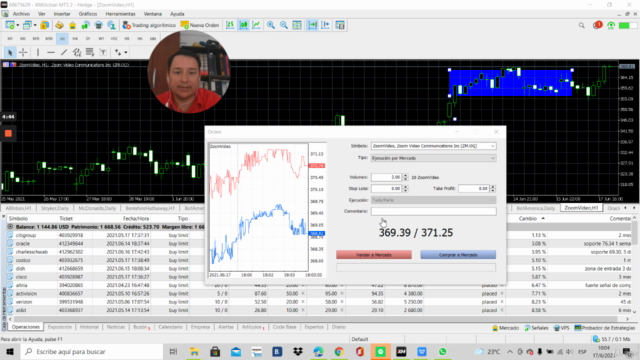
Task: Open the Herramientas menu
Action: tap(120, 14)
